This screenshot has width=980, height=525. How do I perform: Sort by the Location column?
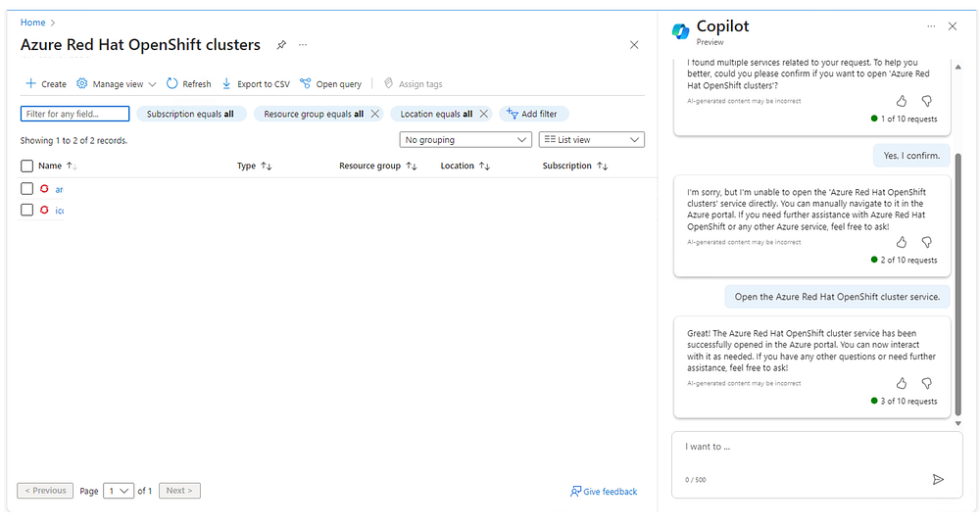465,166
